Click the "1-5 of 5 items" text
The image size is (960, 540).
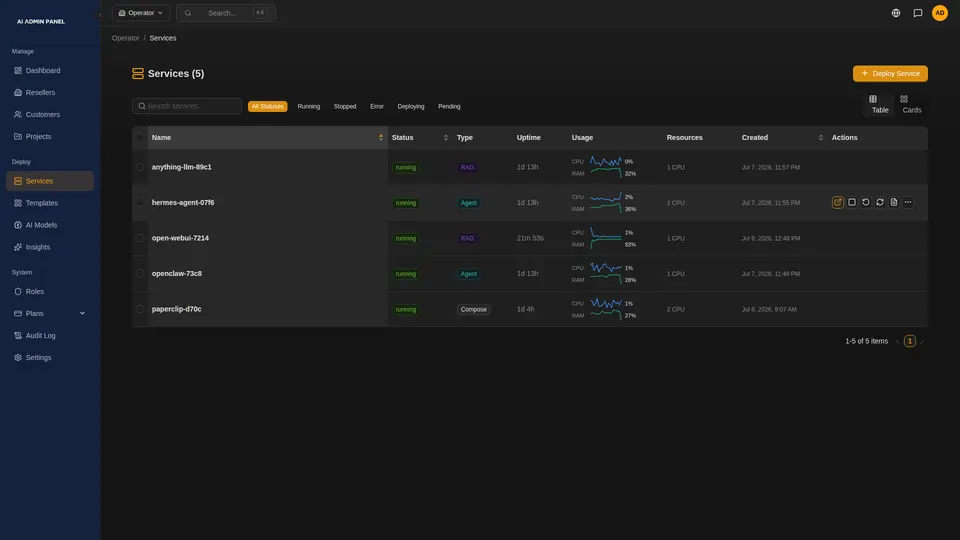point(866,342)
